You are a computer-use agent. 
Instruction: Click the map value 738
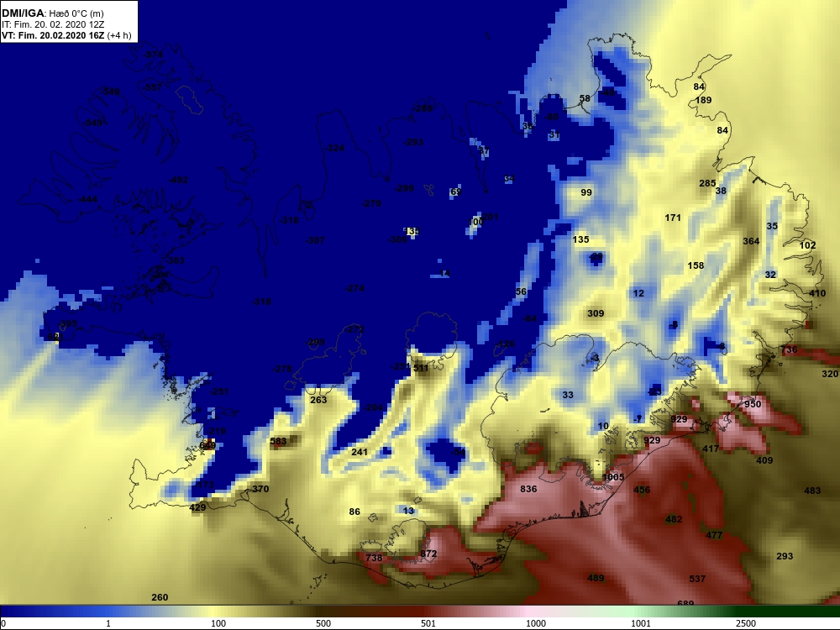374,558
